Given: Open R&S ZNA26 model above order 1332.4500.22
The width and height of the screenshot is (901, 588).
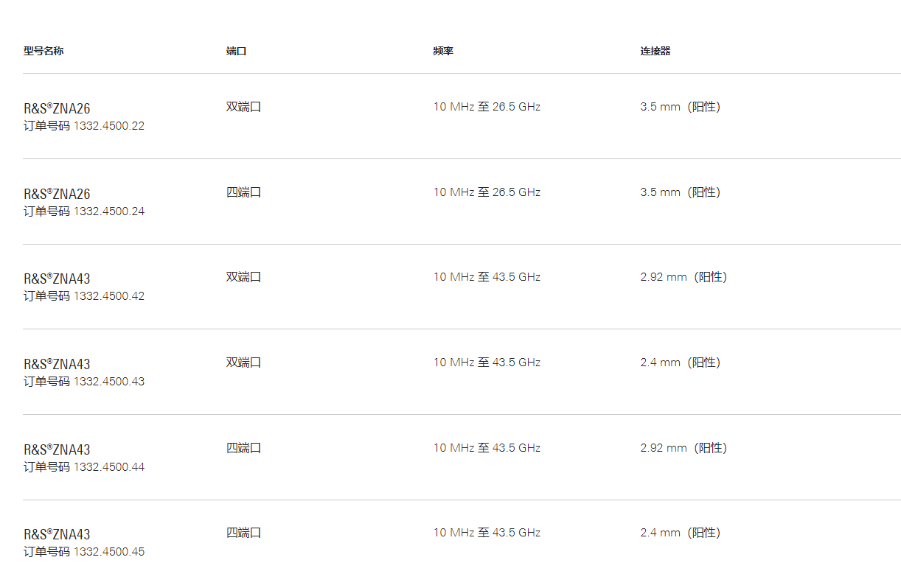Looking at the screenshot, I should click(57, 109).
